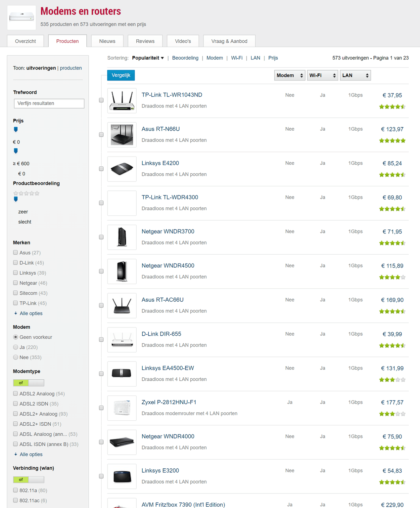
Task: Check the Netgear brand filter
Action: pyautogui.click(x=16, y=283)
